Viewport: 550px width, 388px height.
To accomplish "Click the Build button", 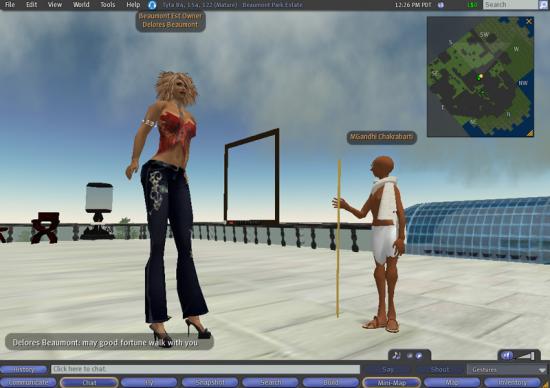I will (x=331, y=382).
